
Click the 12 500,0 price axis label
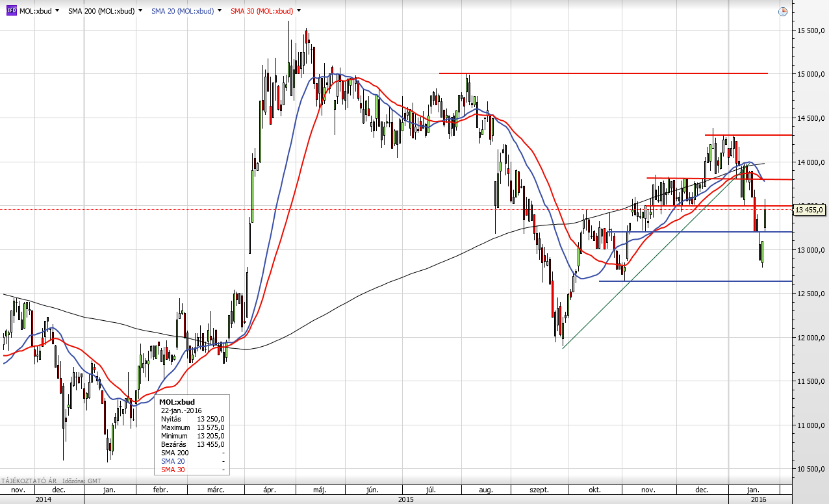click(x=810, y=294)
